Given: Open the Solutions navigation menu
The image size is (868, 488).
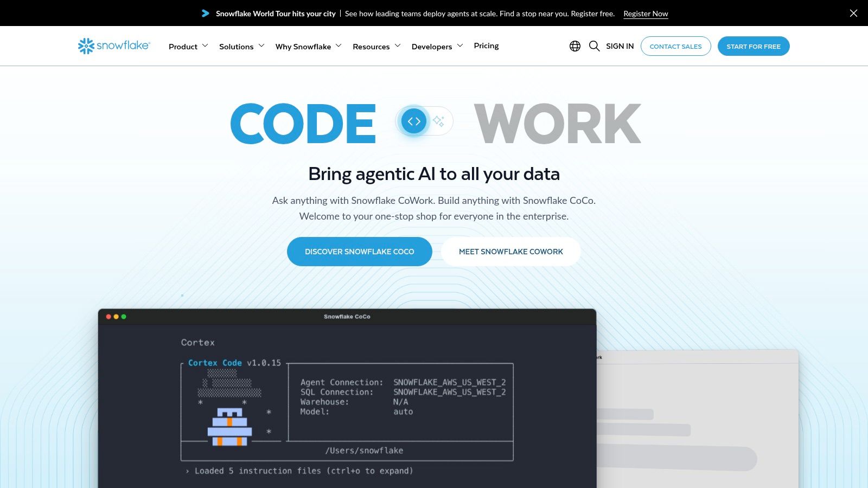Looking at the screenshot, I should [236, 47].
